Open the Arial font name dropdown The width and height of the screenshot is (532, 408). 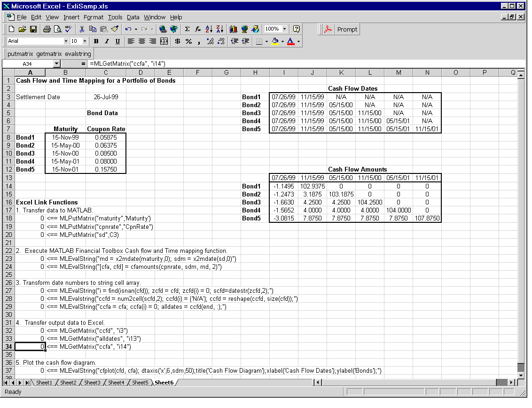point(66,41)
